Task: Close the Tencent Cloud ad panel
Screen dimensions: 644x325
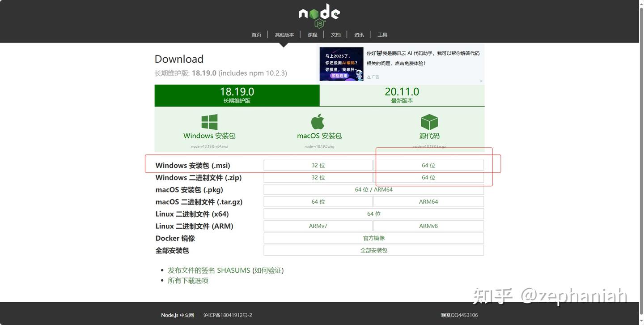Action: tap(481, 81)
